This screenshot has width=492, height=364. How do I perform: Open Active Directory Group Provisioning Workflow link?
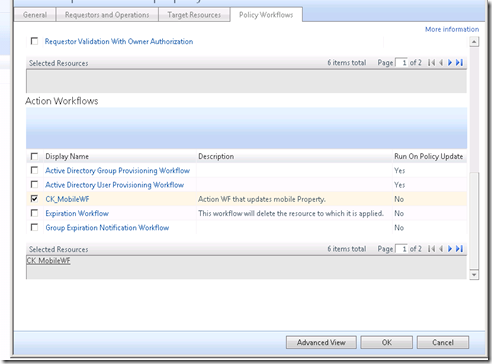coord(117,170)
